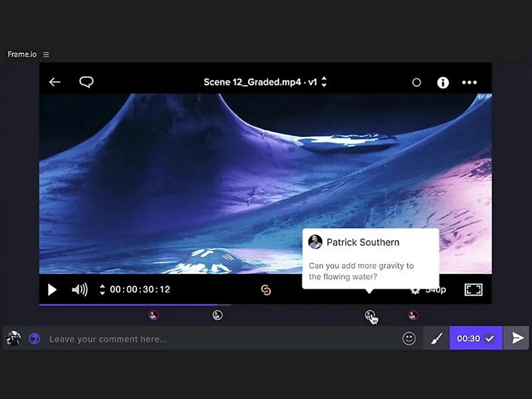Go back using the back arrow
532x399 pixels.
(x=55, y=82)
